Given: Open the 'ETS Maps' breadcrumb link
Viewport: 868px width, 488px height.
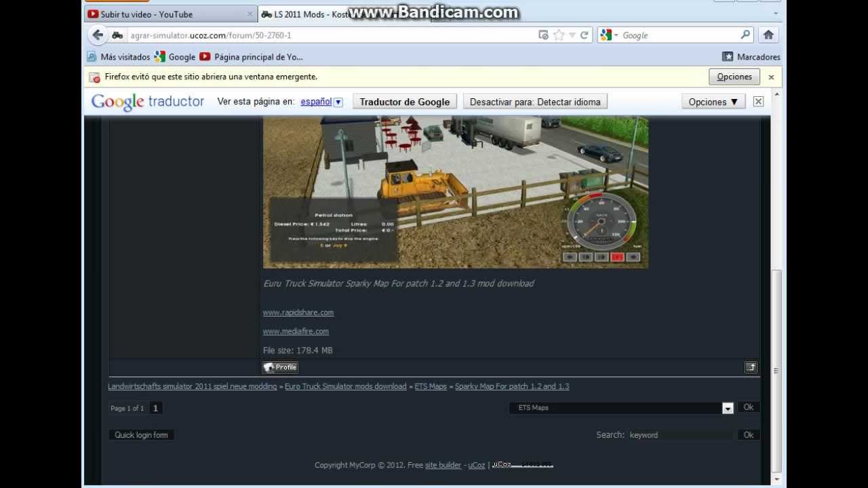Looking at the screenshot, I should [x=431, y=386].
